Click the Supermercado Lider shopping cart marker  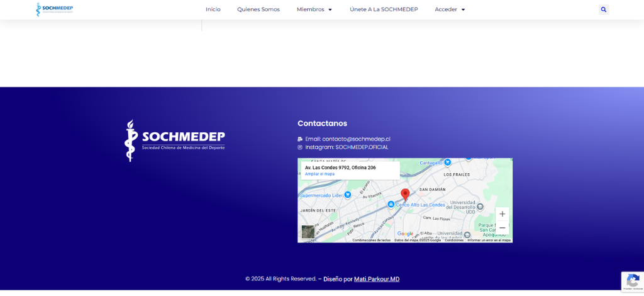pyautogui.click(x=348, y=195)
